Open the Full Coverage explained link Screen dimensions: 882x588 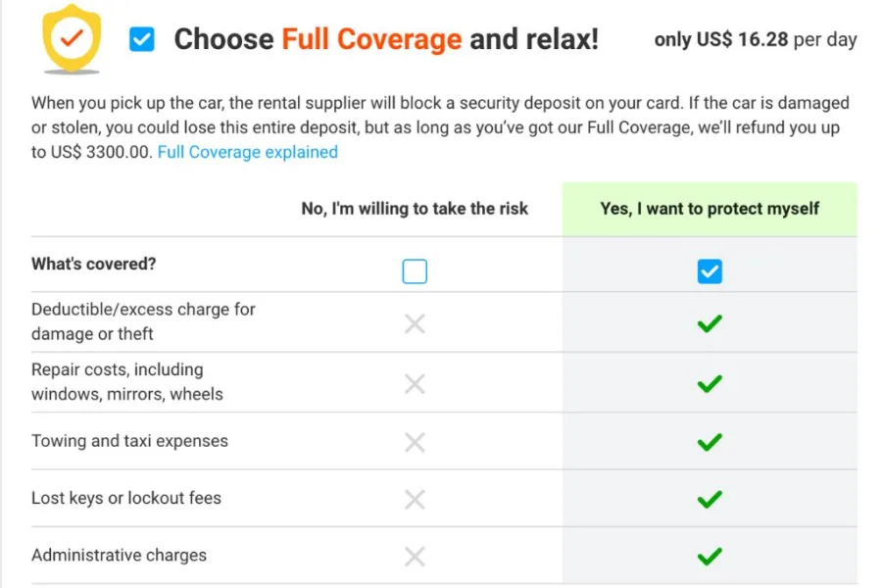(x=247, y=152)
